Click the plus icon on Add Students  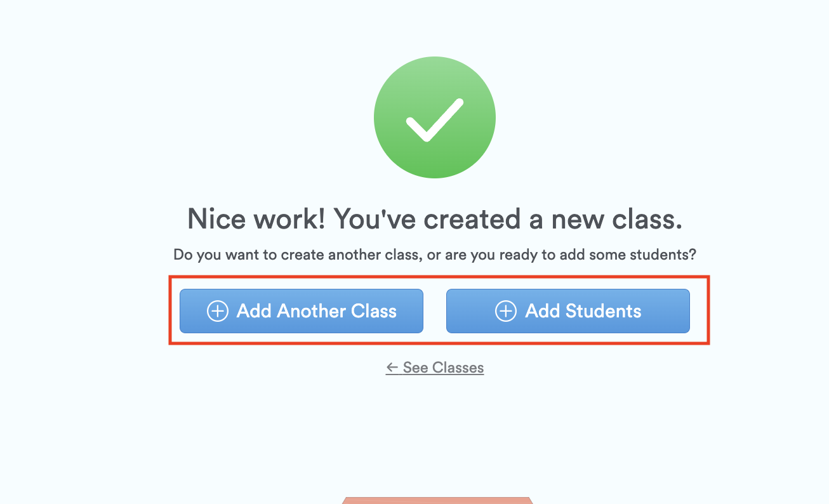(506, 311)
